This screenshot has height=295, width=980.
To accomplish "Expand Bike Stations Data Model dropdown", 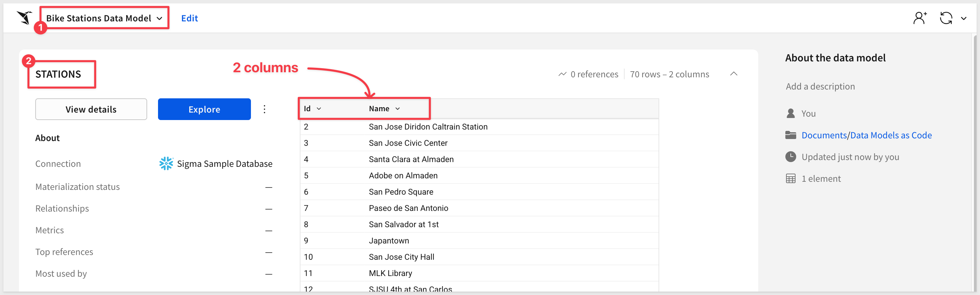I will tap(159, 18).
